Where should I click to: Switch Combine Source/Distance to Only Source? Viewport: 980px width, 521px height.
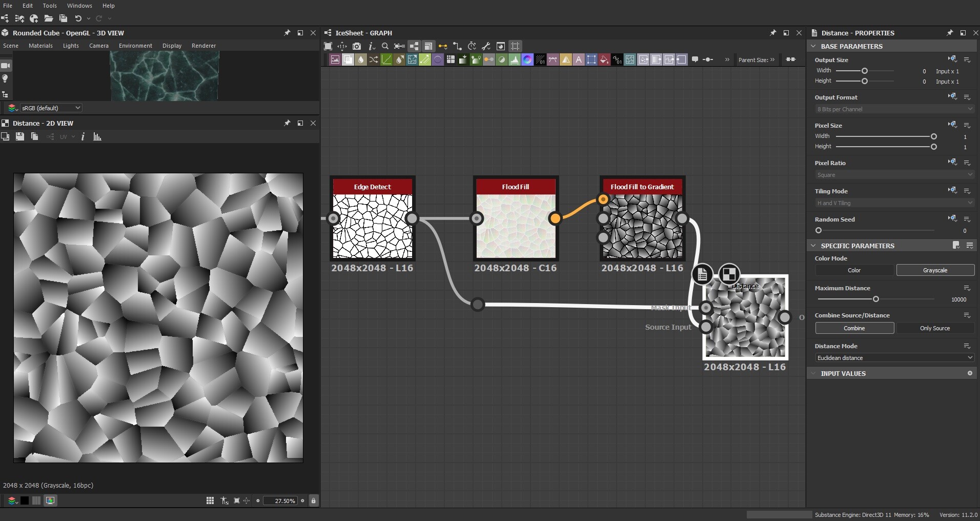[x=935, y=328]
